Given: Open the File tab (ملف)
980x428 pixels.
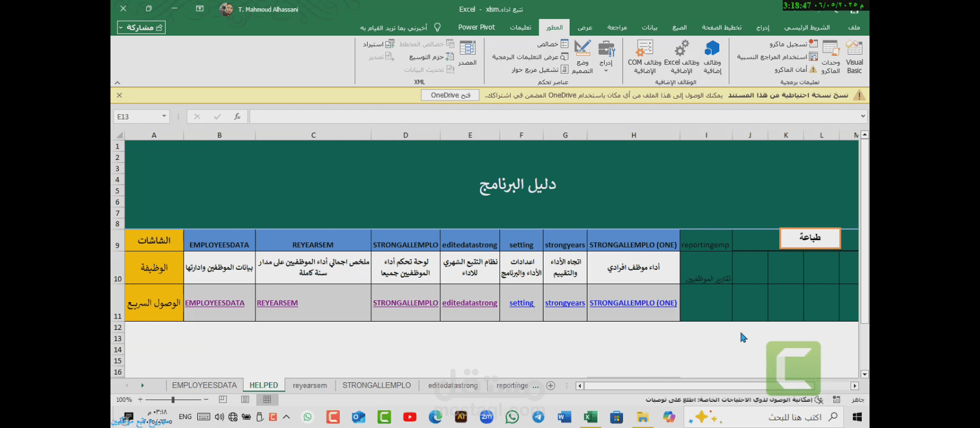Looking at the screenshot, I should 854,27.
